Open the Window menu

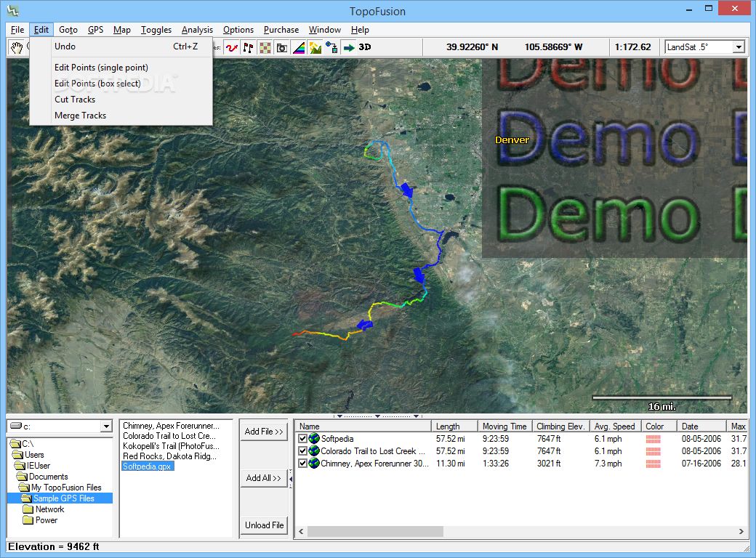(x=324, y=30)
